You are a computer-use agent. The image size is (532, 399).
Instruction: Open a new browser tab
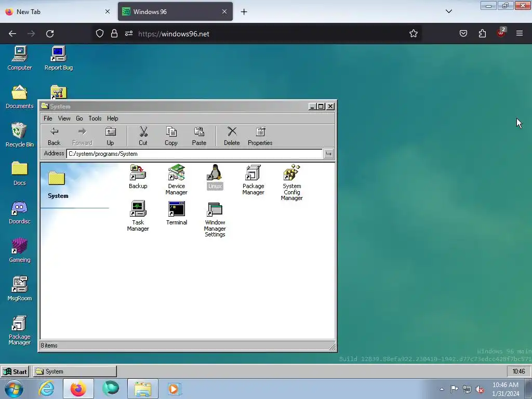244,12
